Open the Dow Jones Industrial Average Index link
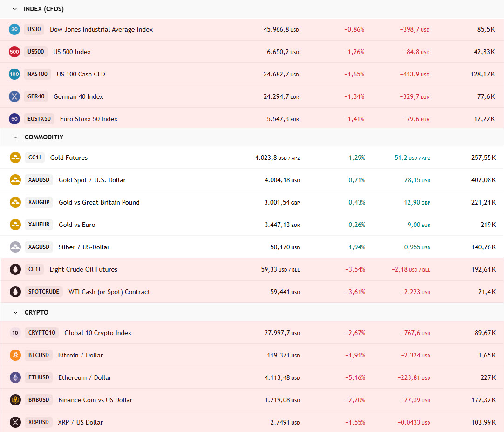The height and width of the screenshot is (432, 504). 101,29
